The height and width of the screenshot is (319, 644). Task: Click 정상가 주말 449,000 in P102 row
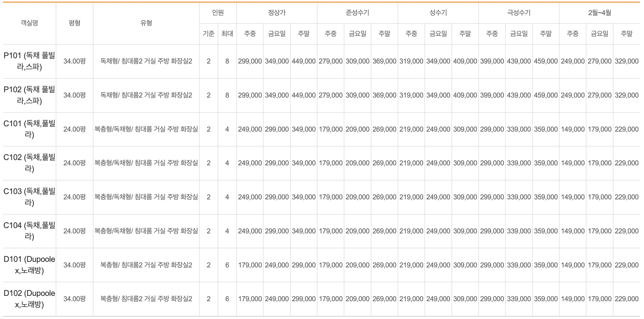[x=304, y=95]
